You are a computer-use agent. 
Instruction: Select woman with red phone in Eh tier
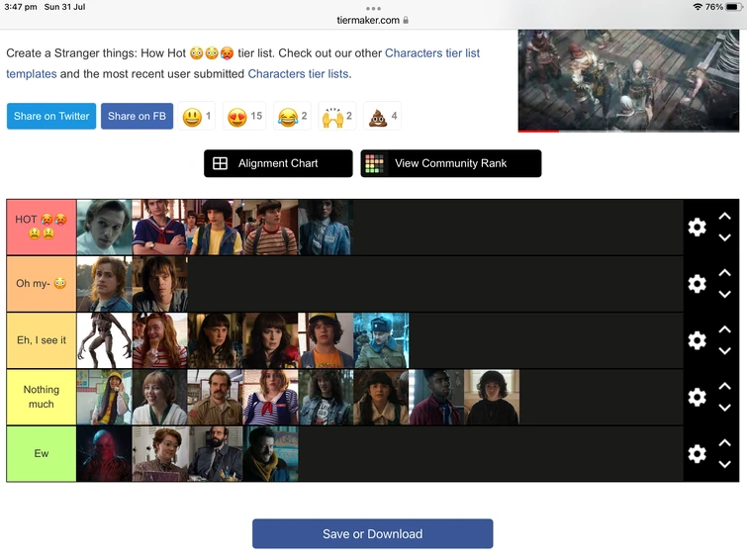270,340
